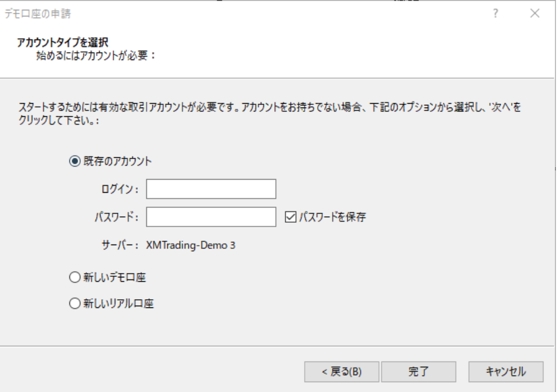
Task: Choose the 新しいデモ口座 radio option
Action: pos(74,277)
